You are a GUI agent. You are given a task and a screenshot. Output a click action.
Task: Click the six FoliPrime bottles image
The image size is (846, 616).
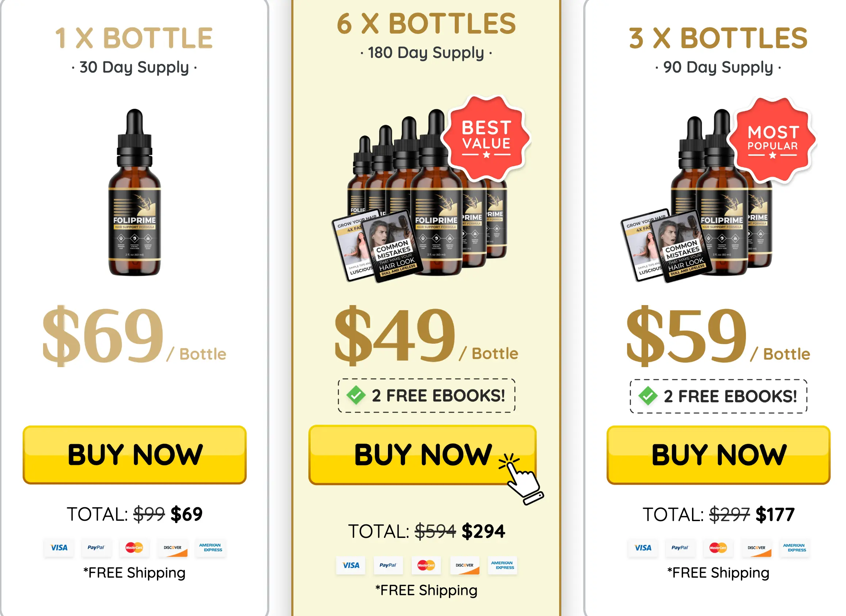[x=420, y=194]
